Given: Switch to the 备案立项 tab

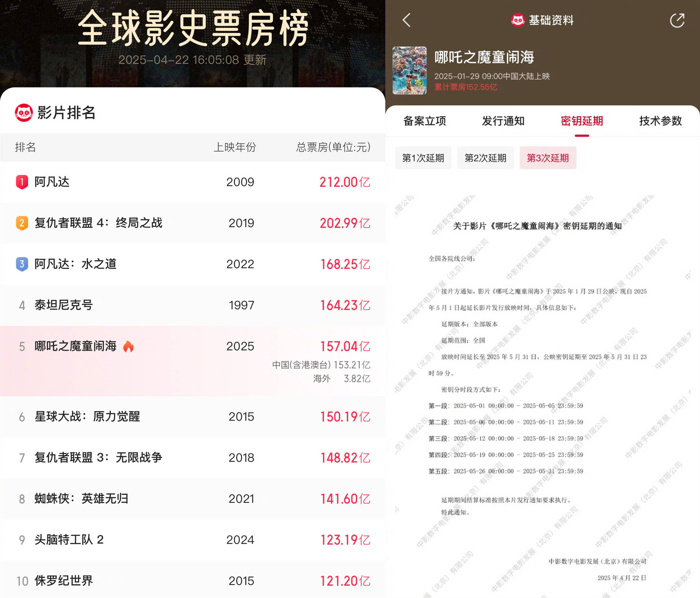Looking at the screenshot, I should click(x=425, y=121).
